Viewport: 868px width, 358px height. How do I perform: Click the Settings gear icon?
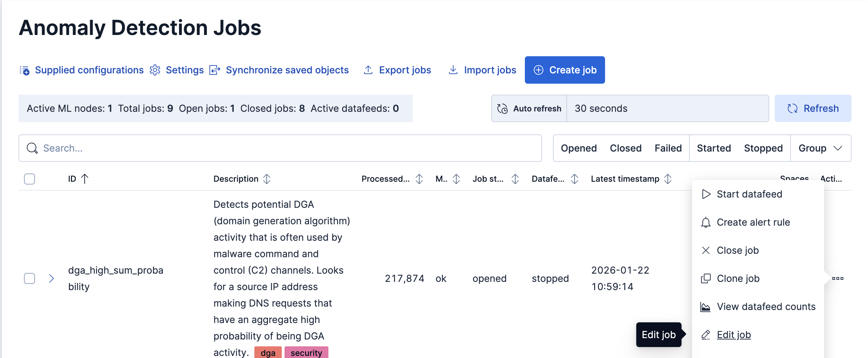pos(155,70)
